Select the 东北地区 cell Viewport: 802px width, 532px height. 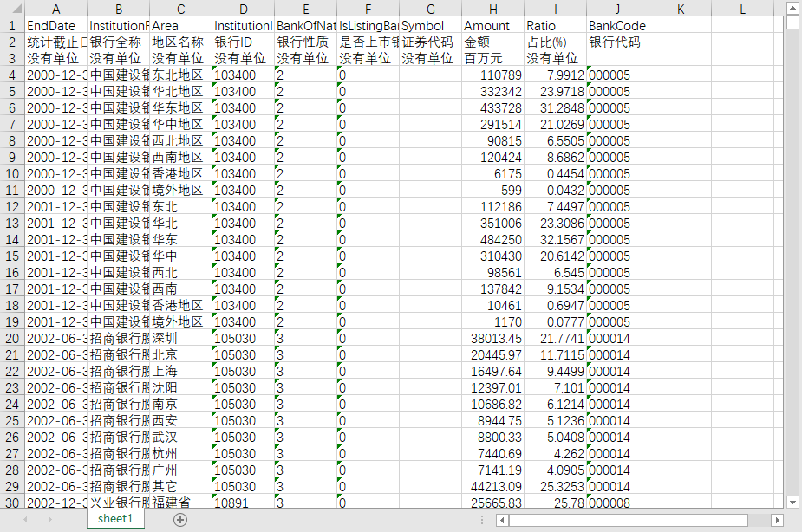tap(181, 75)
